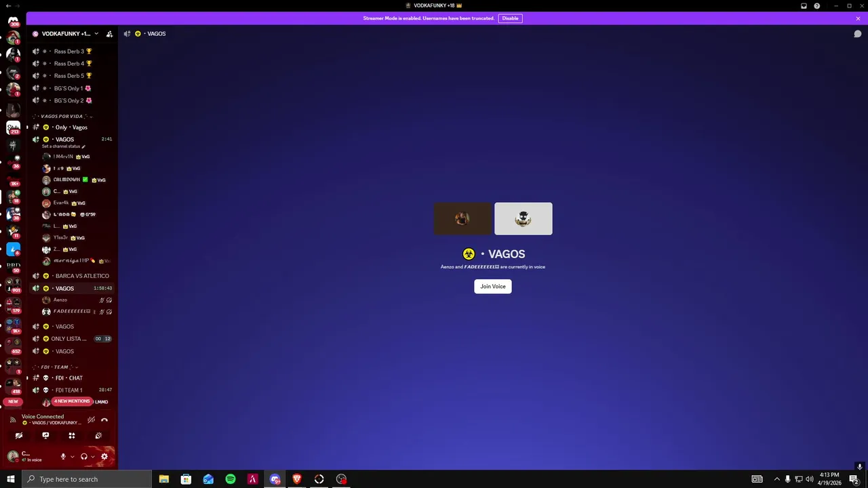Click the system tray volume speaker icon

click(809, 479)
